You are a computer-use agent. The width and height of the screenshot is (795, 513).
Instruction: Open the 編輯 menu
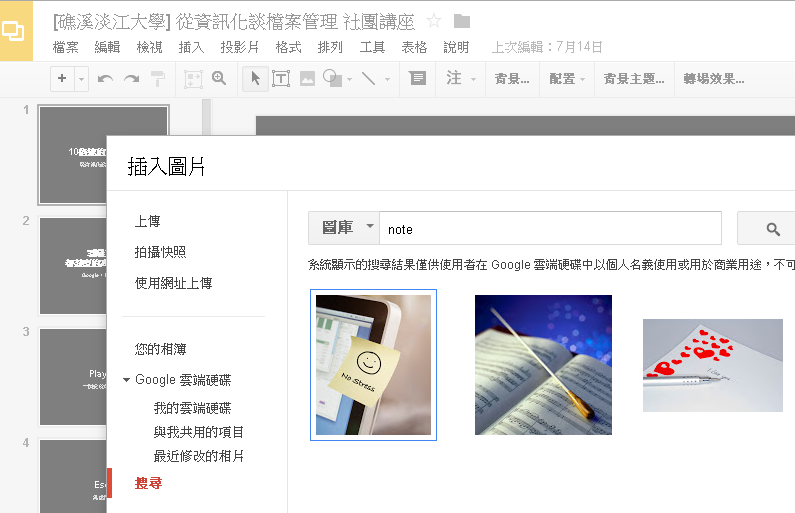click(x=107, y=47)
